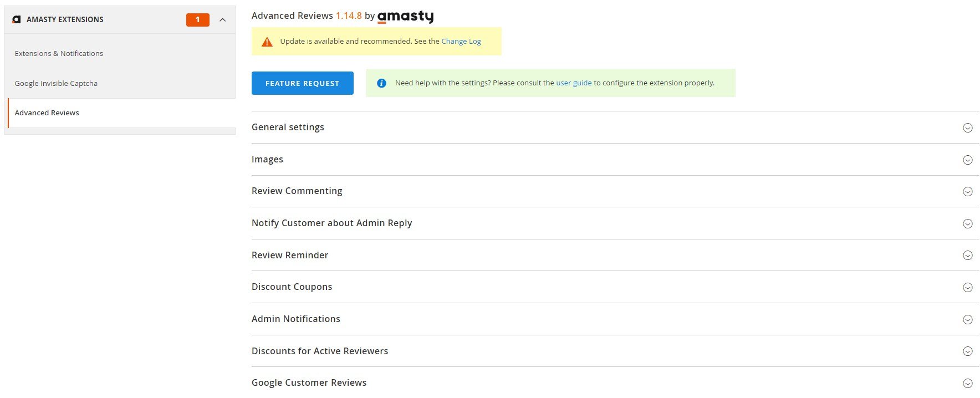Image resolution: width=980 pixels, height=398 pixels.
Task: Click the Discount Coupons section title
Action: coord(292,287)
